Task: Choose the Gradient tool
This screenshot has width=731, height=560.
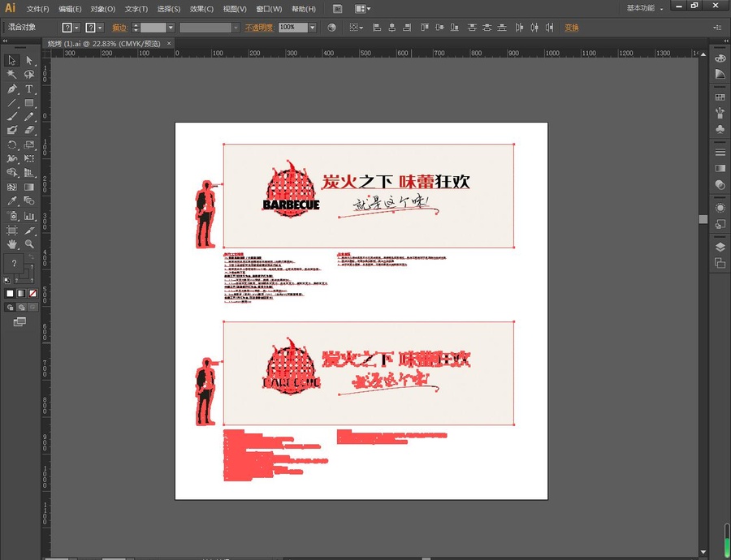Action: (29, 187)
